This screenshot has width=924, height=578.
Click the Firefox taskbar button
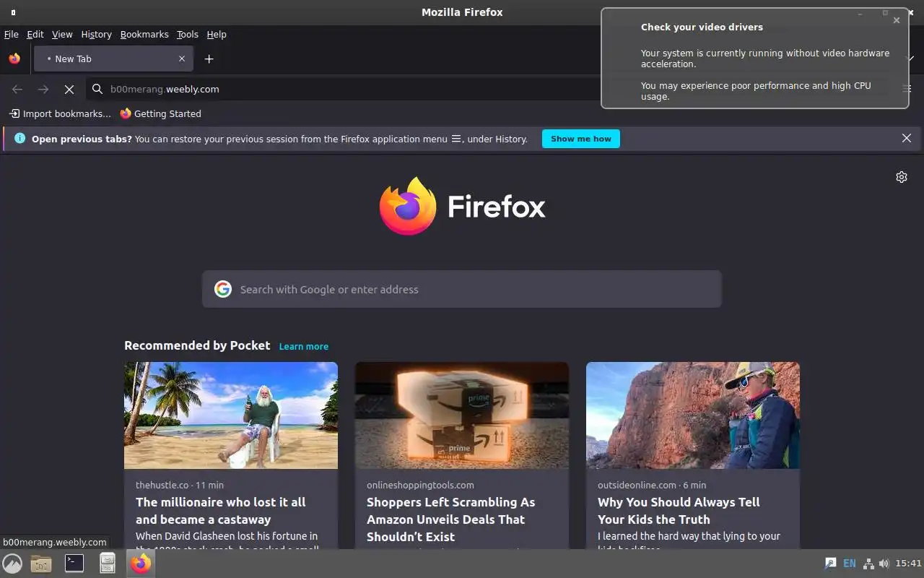(141, 563)
